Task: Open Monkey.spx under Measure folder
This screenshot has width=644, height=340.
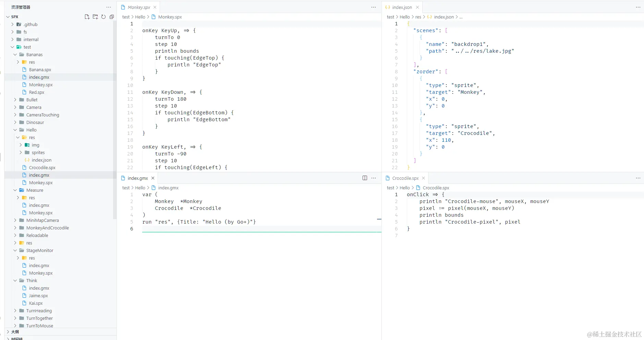Action: [41, 213]
